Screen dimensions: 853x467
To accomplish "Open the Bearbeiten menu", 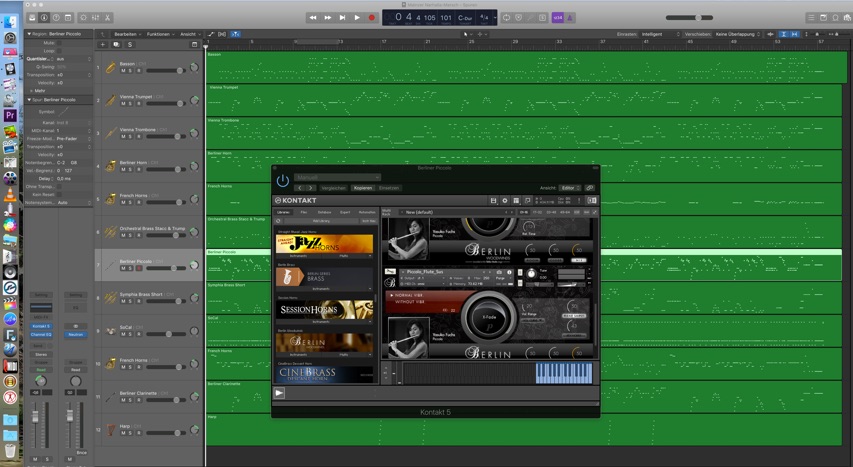I will tap(127, 34).
